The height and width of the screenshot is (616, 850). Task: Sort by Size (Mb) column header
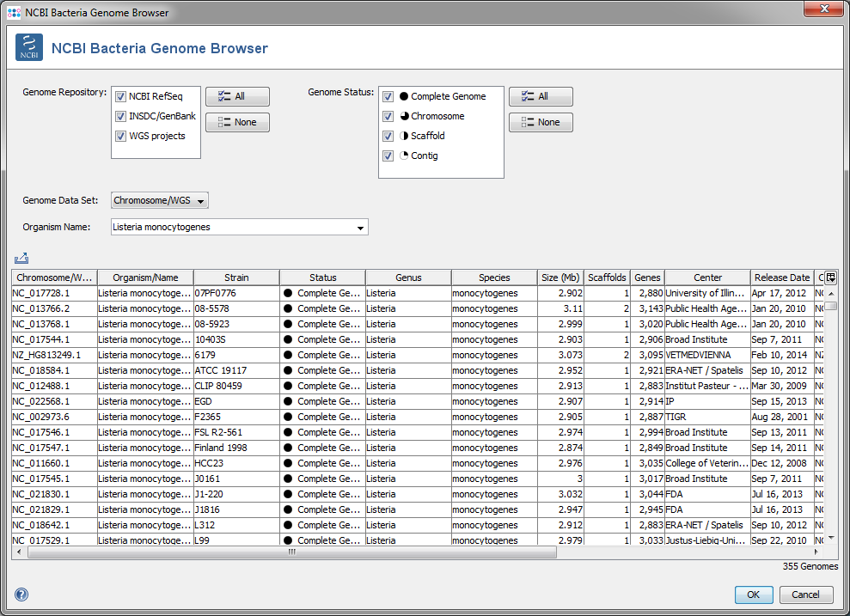560,278
